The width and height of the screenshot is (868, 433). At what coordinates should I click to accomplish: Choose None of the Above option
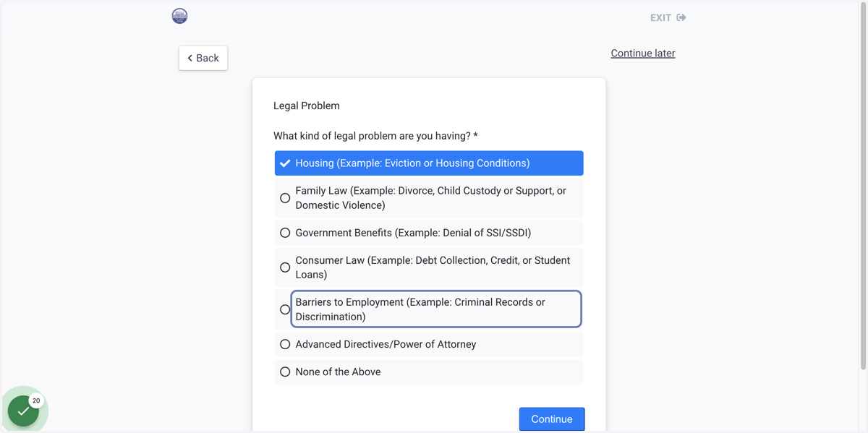point(429,372)
